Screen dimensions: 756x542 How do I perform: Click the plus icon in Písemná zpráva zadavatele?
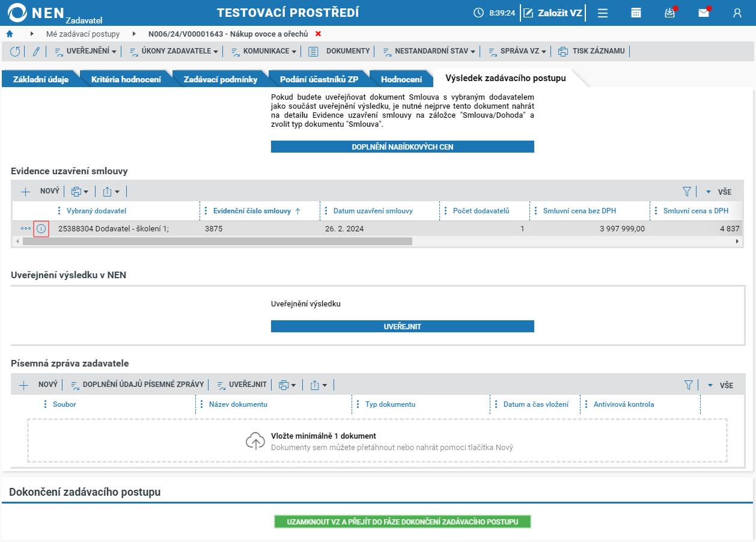24,385
